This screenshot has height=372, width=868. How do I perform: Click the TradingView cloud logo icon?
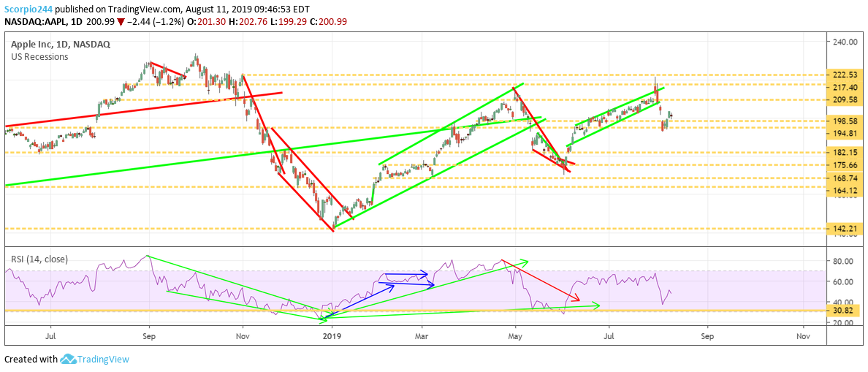pyautogui.click(x=68, y=360)
